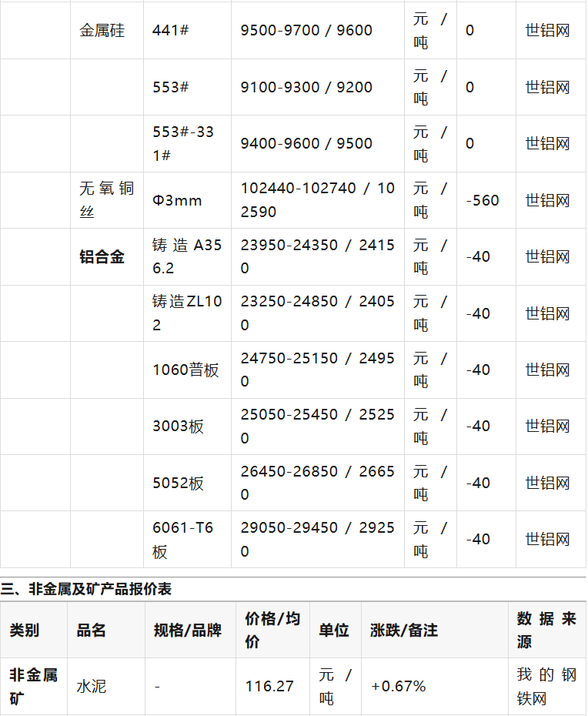Click the -560 price change value

483,200
